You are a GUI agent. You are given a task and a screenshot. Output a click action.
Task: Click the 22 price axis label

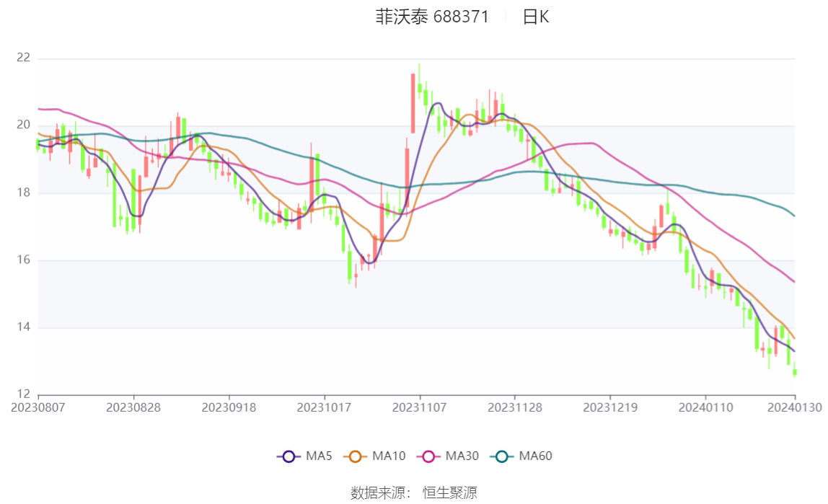(x=24, y=58)
